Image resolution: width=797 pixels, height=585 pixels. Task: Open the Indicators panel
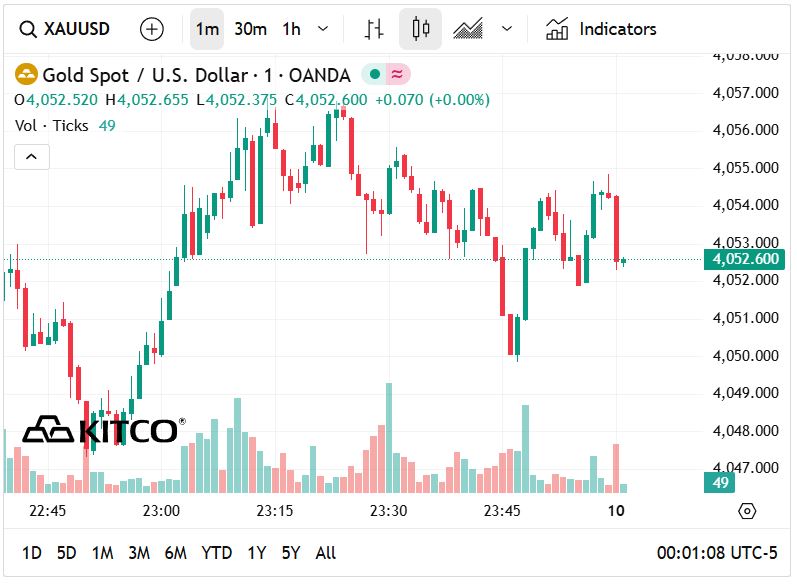click(x=601, y=29)
